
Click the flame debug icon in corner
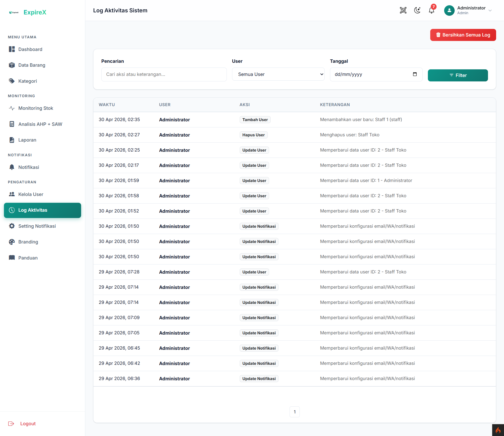pyautogui.click(x=498, y=430)
